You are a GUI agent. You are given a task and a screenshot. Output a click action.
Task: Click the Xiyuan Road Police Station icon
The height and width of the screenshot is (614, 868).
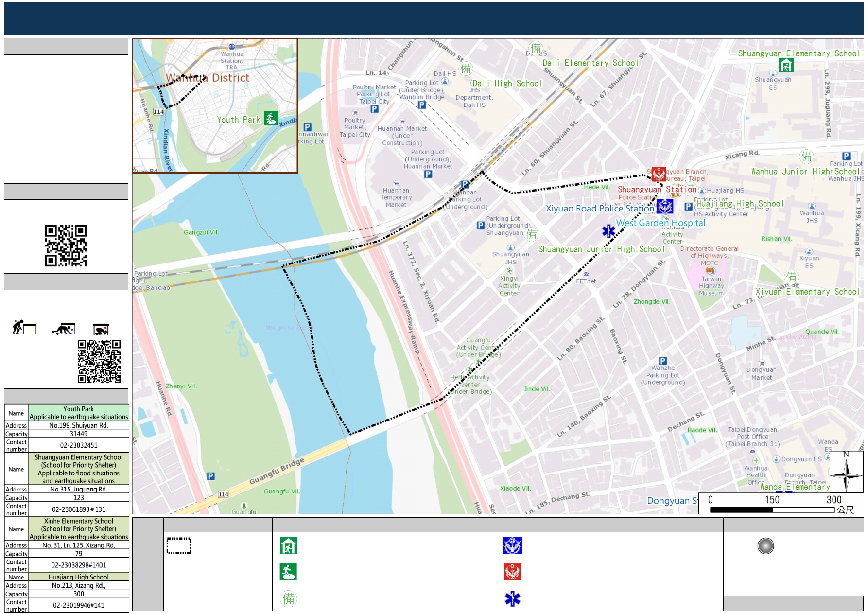coord(665,206)
